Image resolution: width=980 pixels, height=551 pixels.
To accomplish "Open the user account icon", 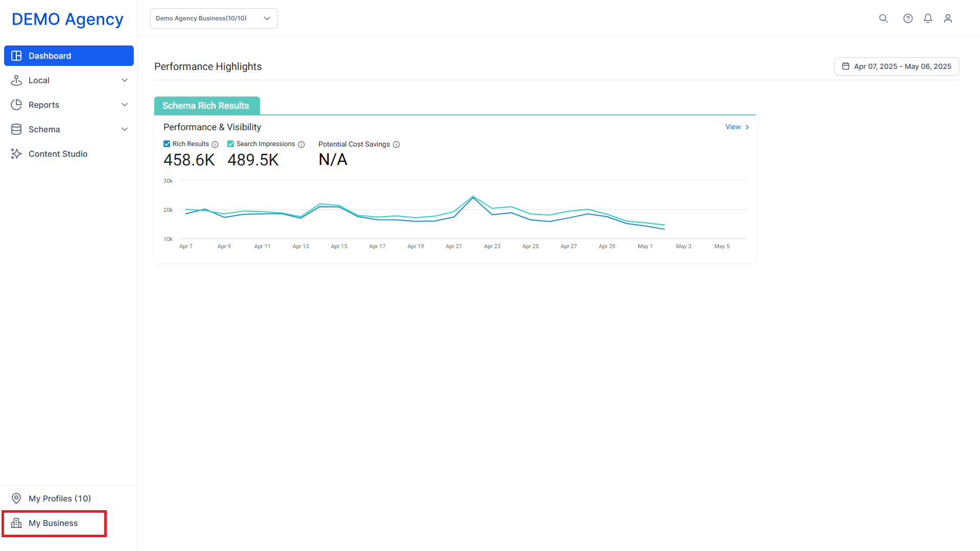I will click(x=948, y=18).
